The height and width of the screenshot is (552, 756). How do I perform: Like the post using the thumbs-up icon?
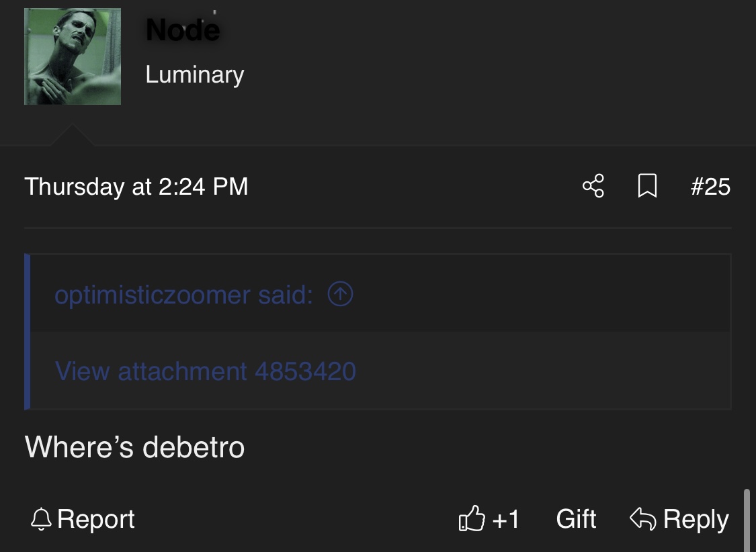[x=471, y=519]
